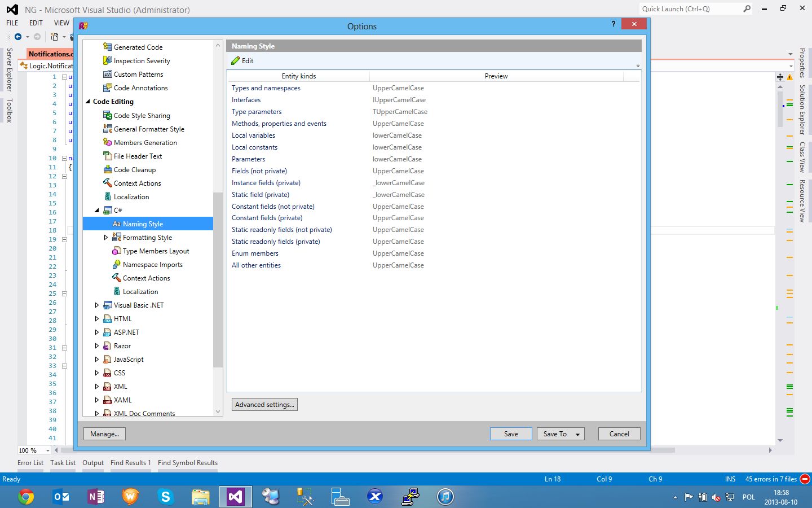The image size is (812, 508).
Task: Switch to the Task List tab
Action: click(63, 463)
